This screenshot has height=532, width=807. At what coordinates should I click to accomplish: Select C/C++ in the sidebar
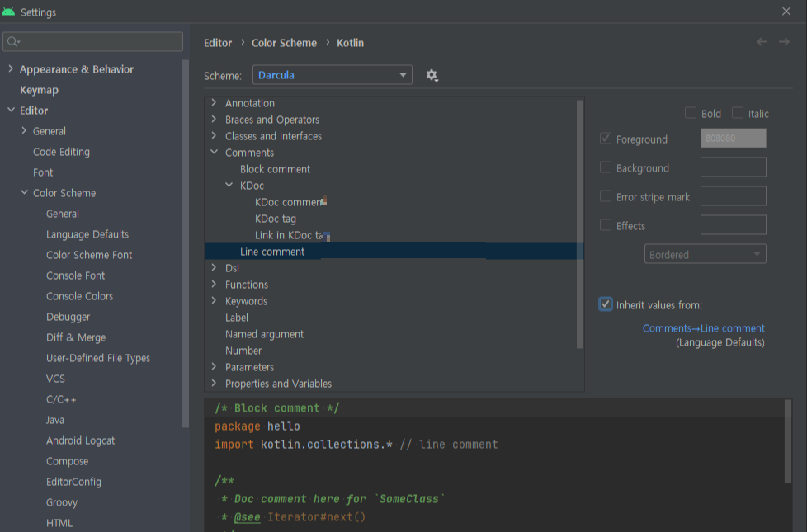coord(61,399)
